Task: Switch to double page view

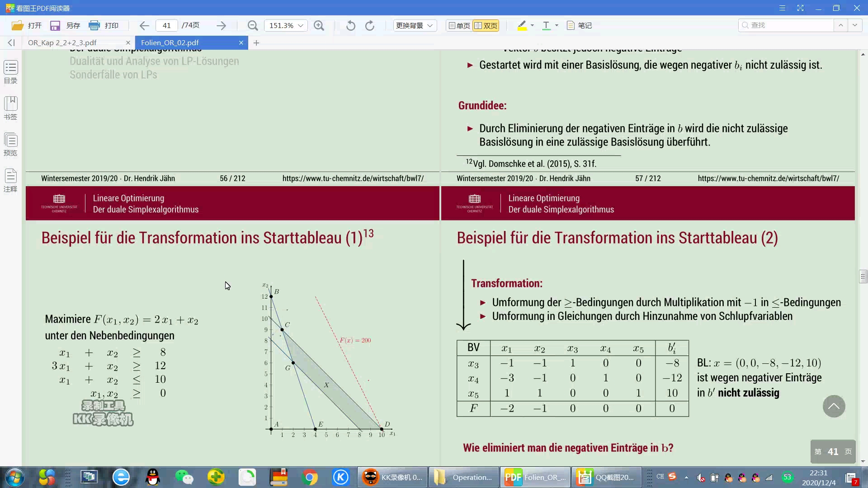Action: [x=486, y=26]
